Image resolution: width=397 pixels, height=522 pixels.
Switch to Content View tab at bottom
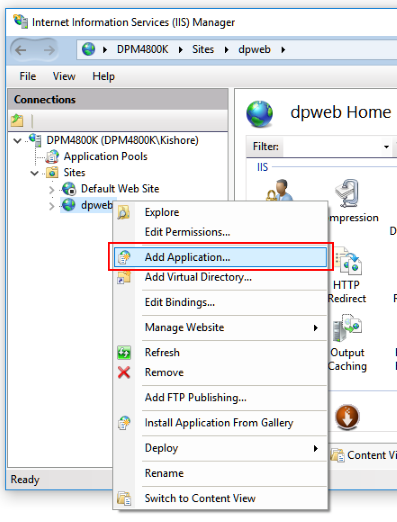364,455
